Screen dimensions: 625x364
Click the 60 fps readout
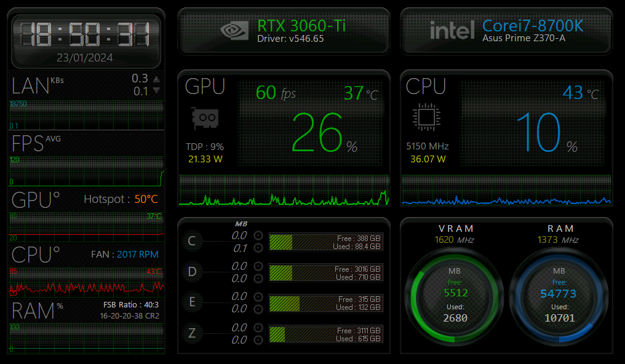pyautogui.click(x=276, y=93)
